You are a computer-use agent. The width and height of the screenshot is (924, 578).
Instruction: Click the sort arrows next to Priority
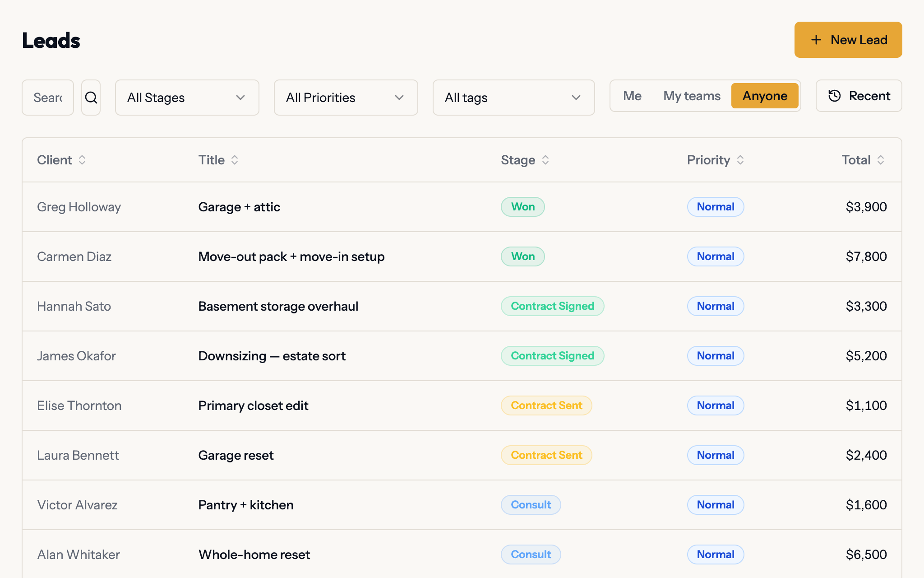coord(740,160)
